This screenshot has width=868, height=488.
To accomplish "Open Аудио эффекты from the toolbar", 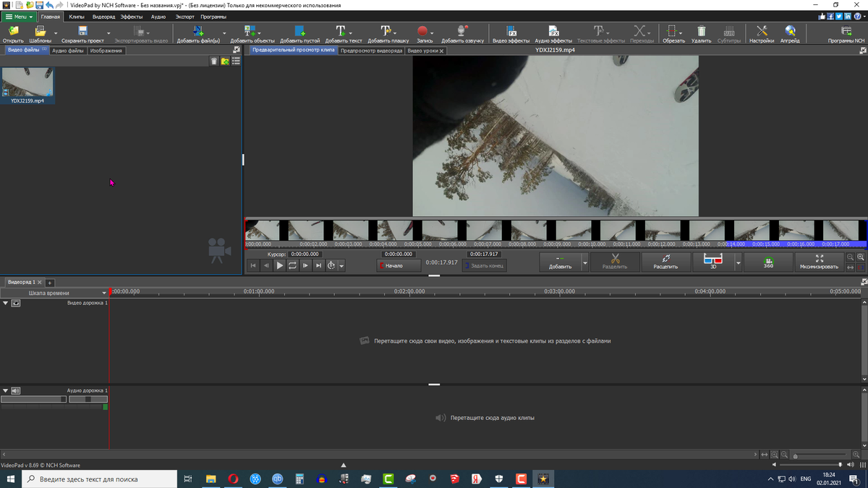I will [553, 33].
